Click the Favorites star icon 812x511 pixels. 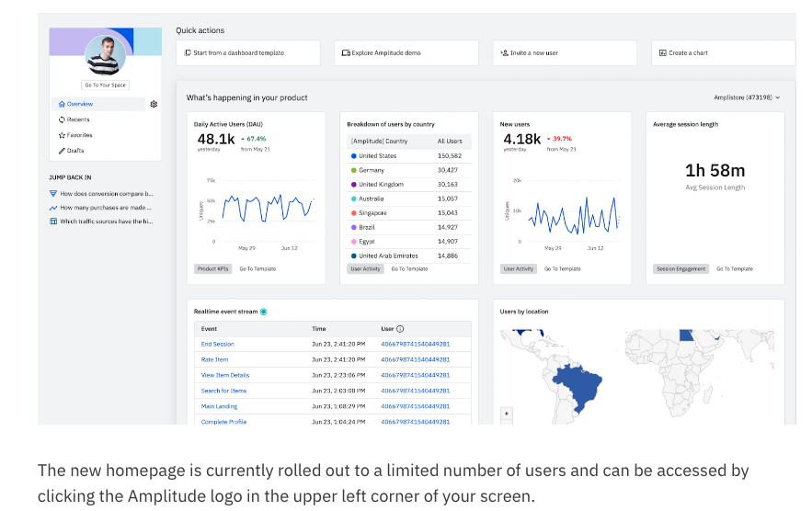(62, 135)
